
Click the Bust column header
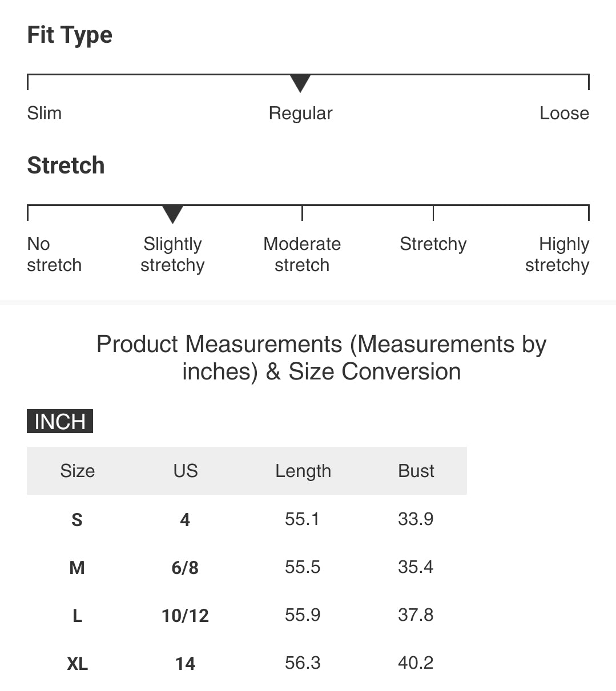point(416,471)
